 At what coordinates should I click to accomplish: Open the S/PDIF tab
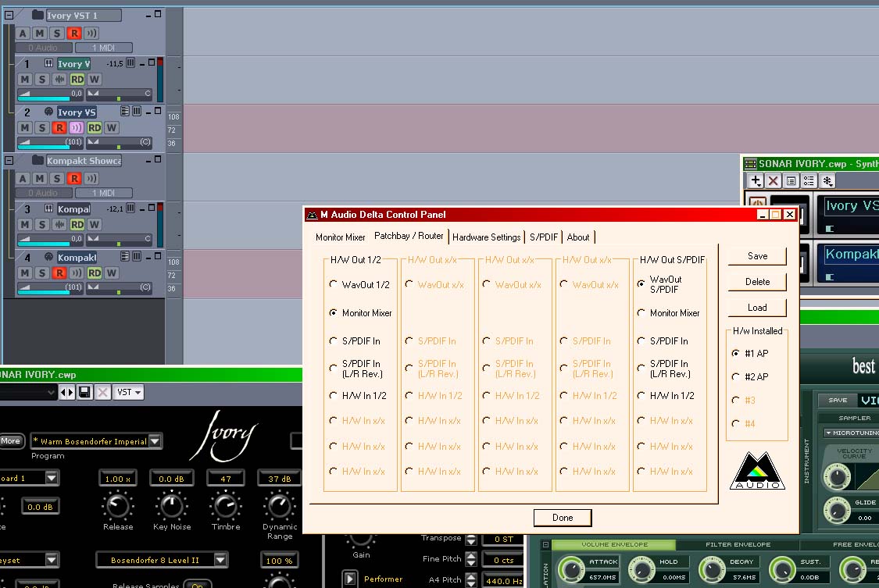(x=544, y=237)
